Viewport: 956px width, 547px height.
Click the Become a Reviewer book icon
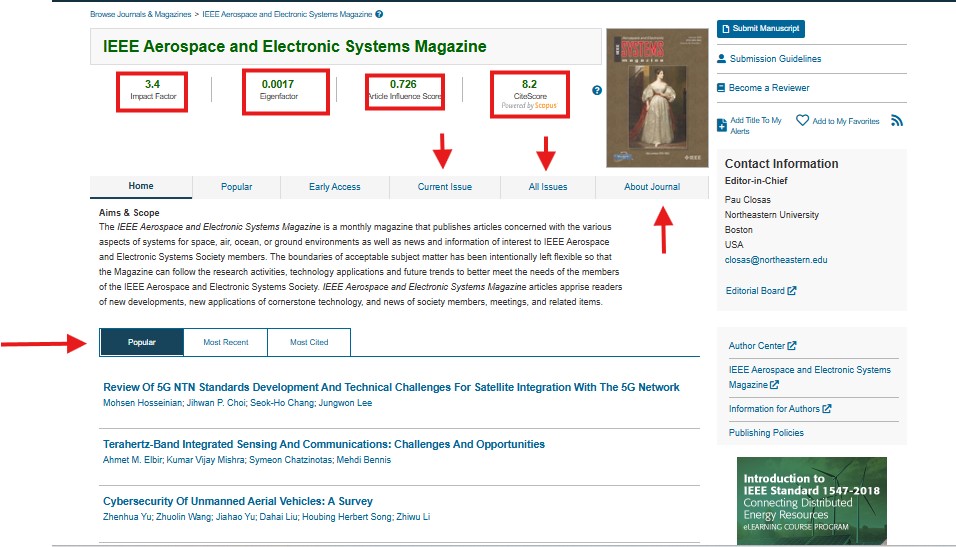pyautogui.click(x=721, y=88)
